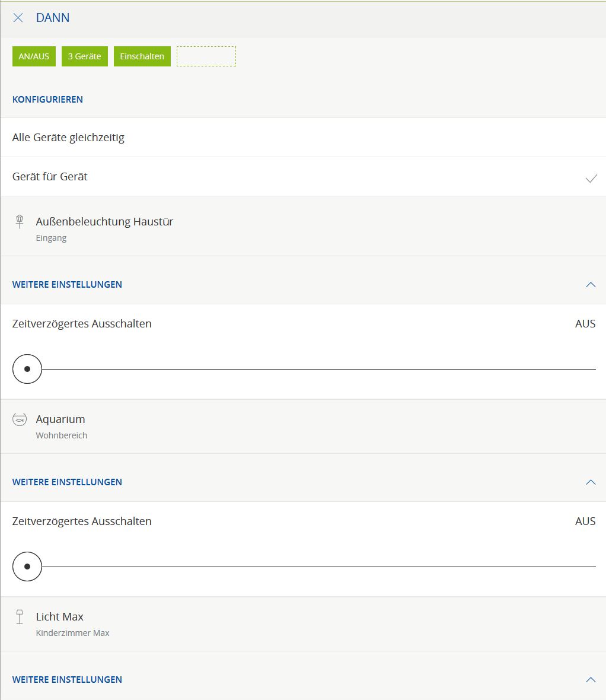Open the Aquarium device entry

[60, 426]
